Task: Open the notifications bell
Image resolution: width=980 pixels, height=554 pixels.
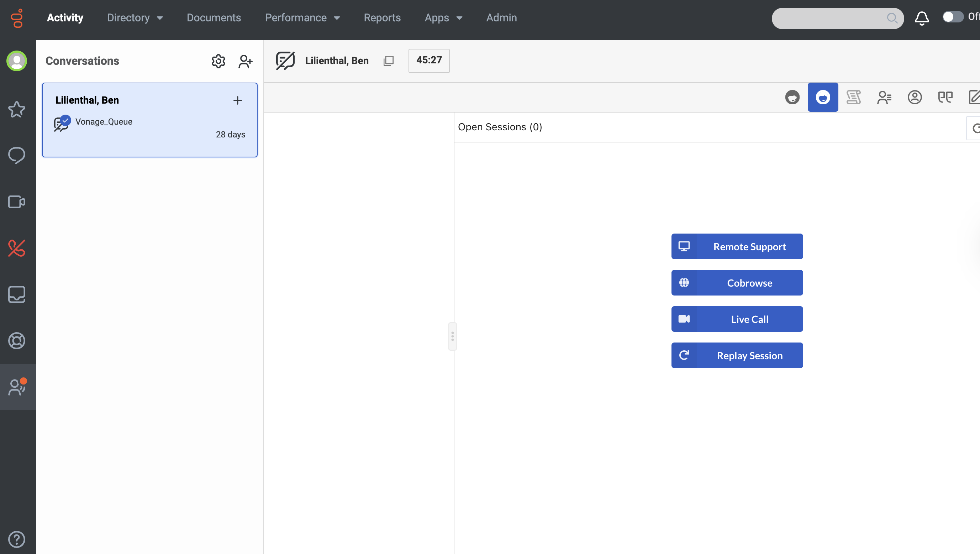Action: pyautogui.click(x=921, y=18)
